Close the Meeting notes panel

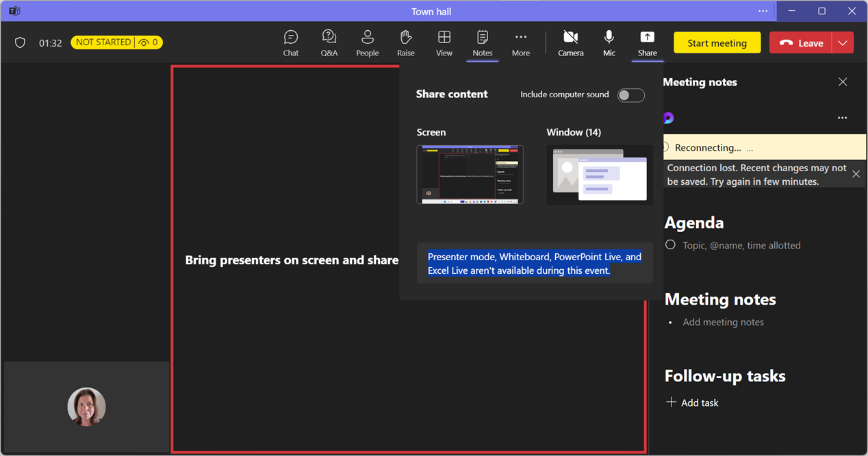[843, 82]
